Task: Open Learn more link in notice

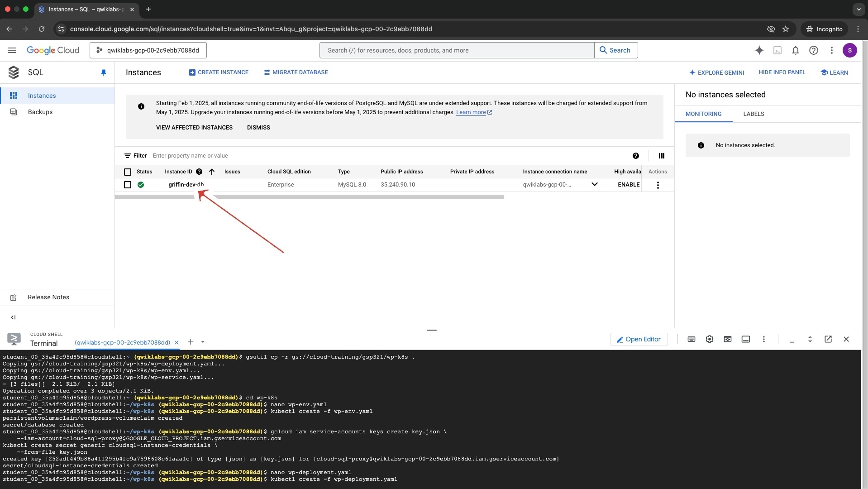Action: point(474,112)
